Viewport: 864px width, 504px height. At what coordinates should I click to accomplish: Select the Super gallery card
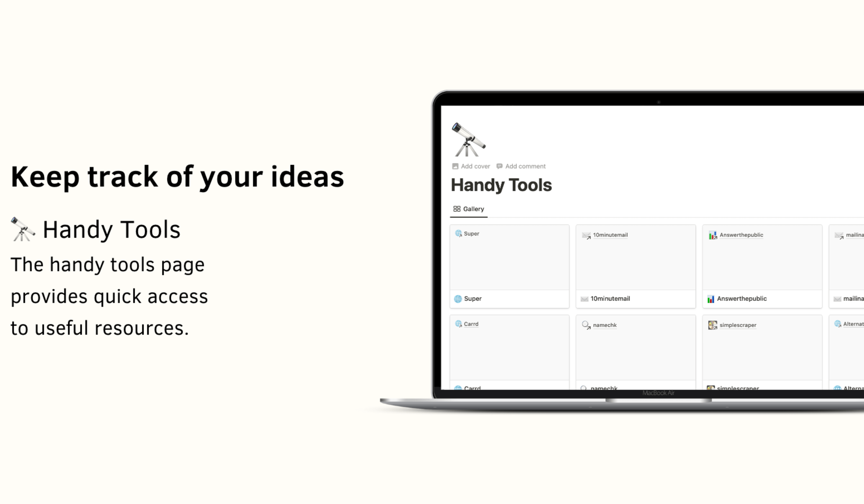pyautogui.click(x=509, y=265)
